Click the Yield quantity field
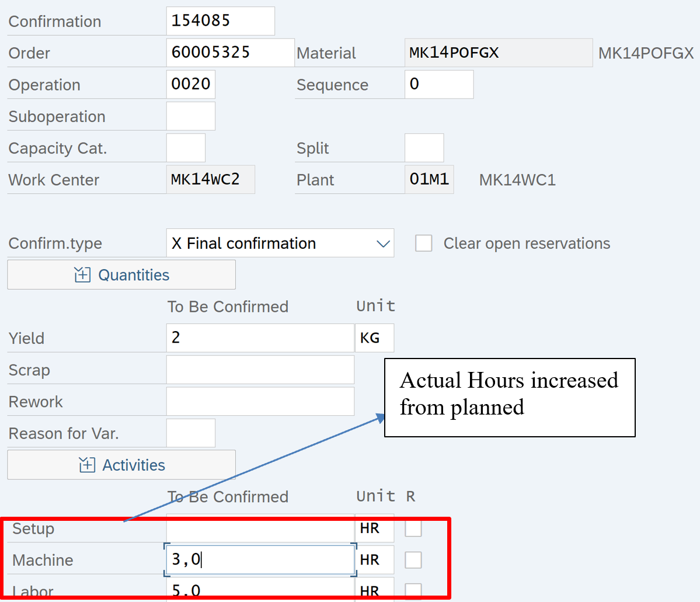 (x=260, y=338)
